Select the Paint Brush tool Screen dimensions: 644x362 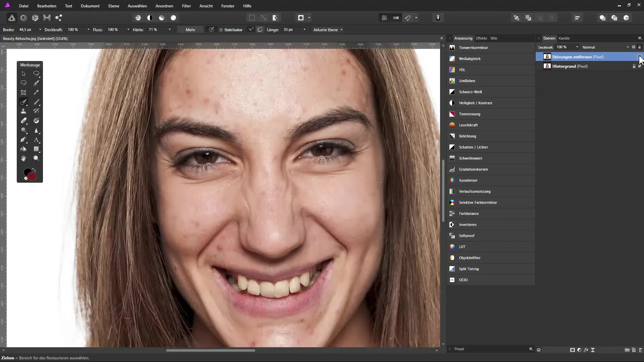point(36,102)
